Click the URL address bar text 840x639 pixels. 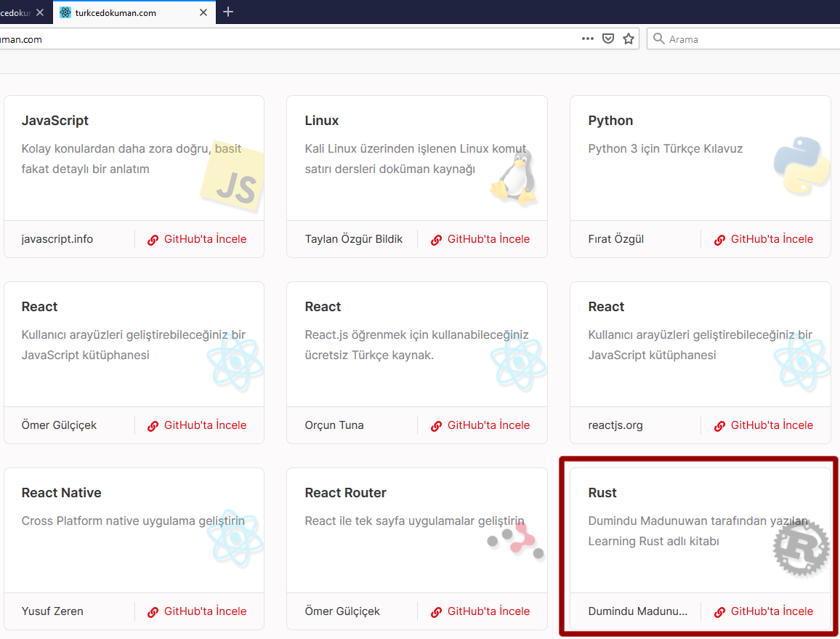(21, 40)
